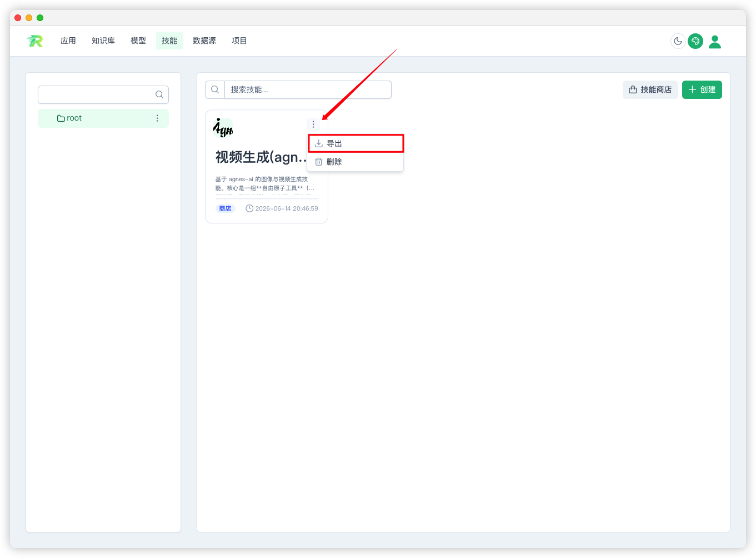756x558 pixels.
Task: Click the timestamp 2026-06-14 20:46:59
Action: point(287,208)
